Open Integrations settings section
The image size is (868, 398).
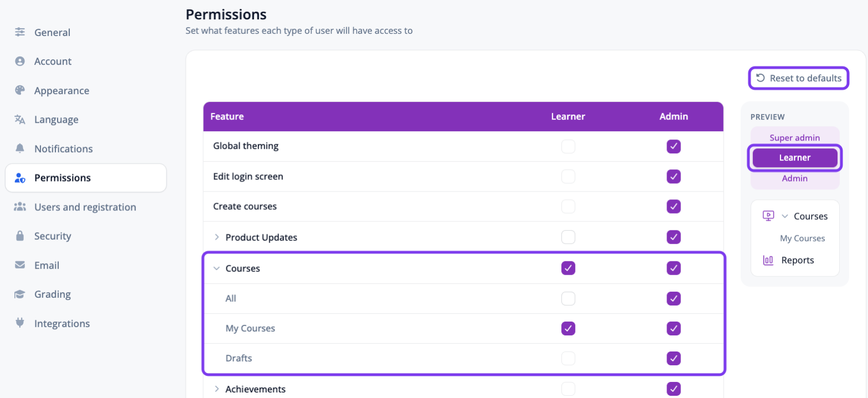tap(86, 323)
